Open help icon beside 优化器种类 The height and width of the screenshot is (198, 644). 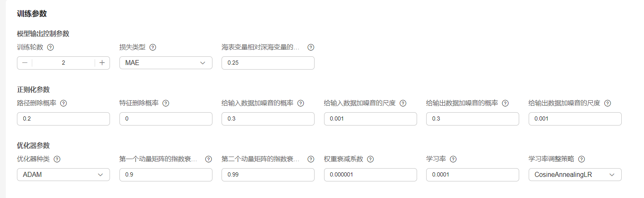[x=57, y=159]
